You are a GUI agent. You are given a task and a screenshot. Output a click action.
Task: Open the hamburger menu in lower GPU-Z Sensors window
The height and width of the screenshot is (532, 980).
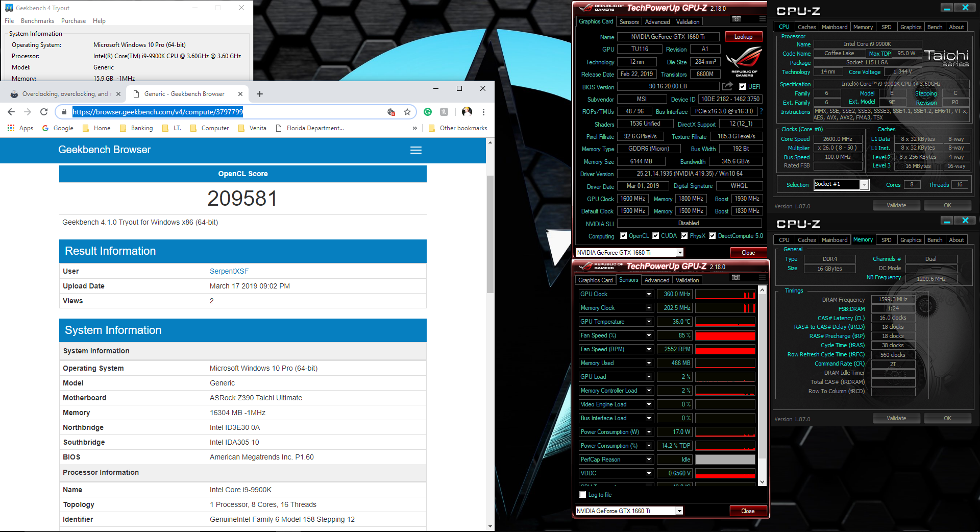(x=762, y=277)
